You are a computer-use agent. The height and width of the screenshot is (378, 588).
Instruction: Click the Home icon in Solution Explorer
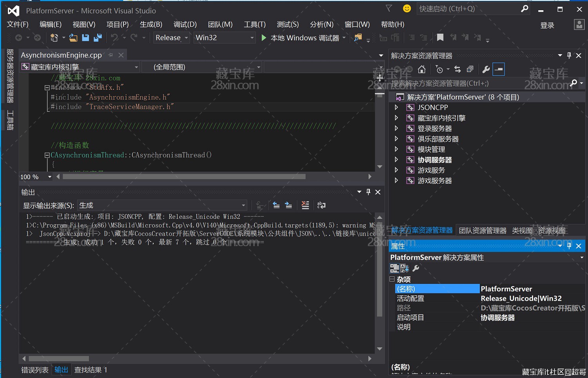click(422, 69)
